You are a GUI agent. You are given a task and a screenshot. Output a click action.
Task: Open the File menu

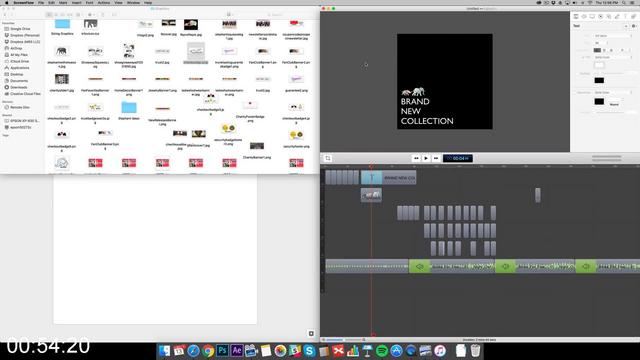41,2
